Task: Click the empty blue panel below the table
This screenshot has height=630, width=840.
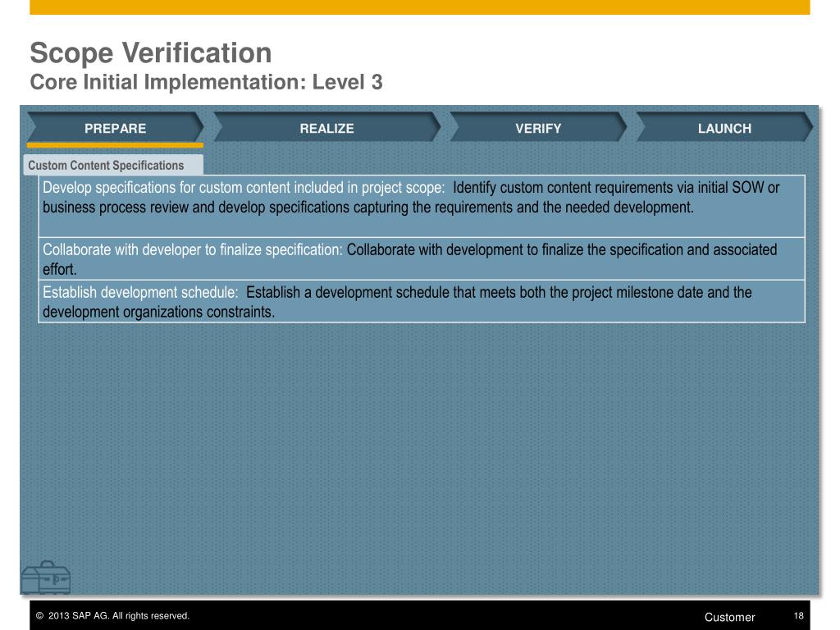Action: [x=419, y=451]
